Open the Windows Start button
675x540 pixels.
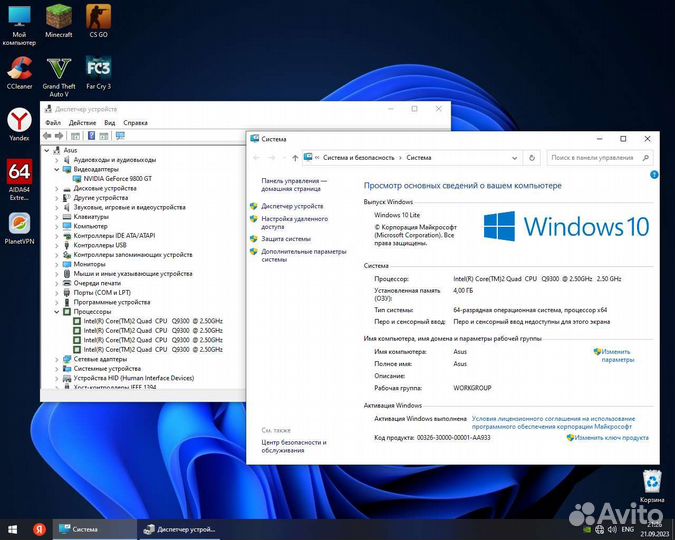coord(12,529)
